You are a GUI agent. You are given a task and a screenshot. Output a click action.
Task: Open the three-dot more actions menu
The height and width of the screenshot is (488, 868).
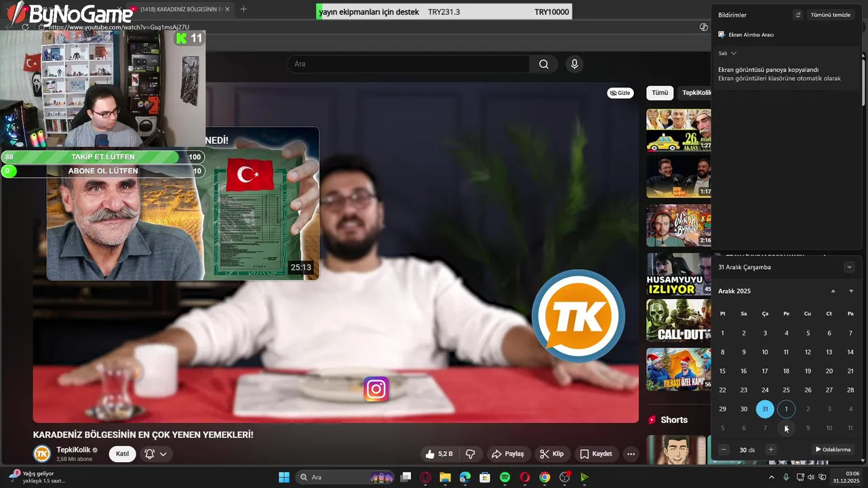pos(631,454)
